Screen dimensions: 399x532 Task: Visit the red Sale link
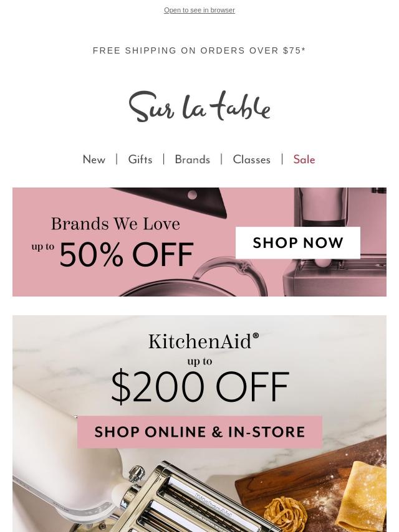[304, 159]
